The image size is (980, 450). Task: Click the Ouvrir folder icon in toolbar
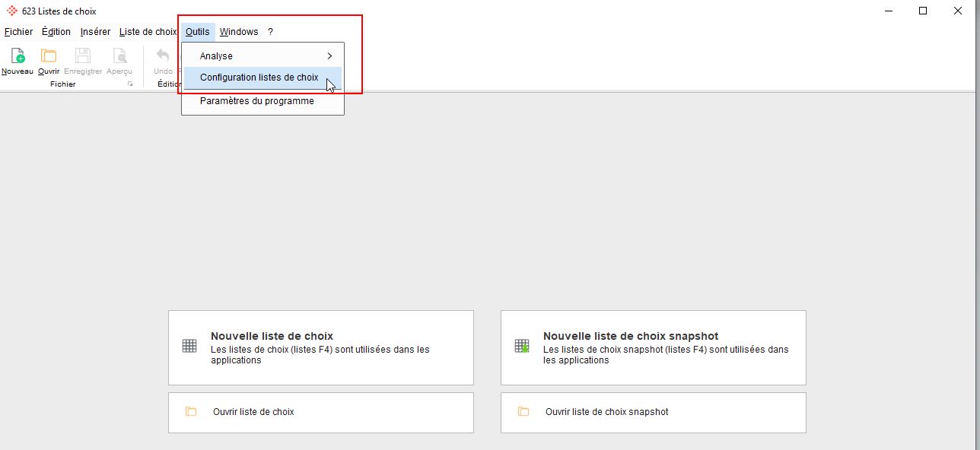[x=49, y=56]
